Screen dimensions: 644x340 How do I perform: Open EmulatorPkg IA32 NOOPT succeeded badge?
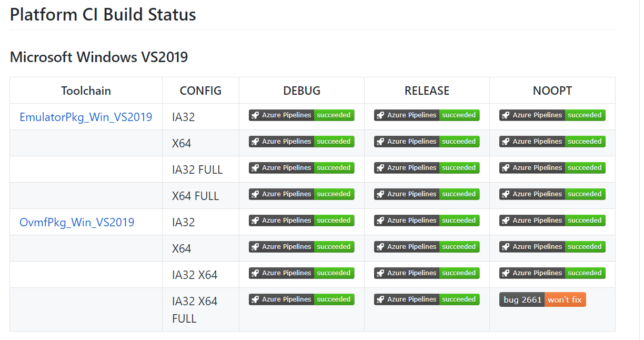coord(552,115)
